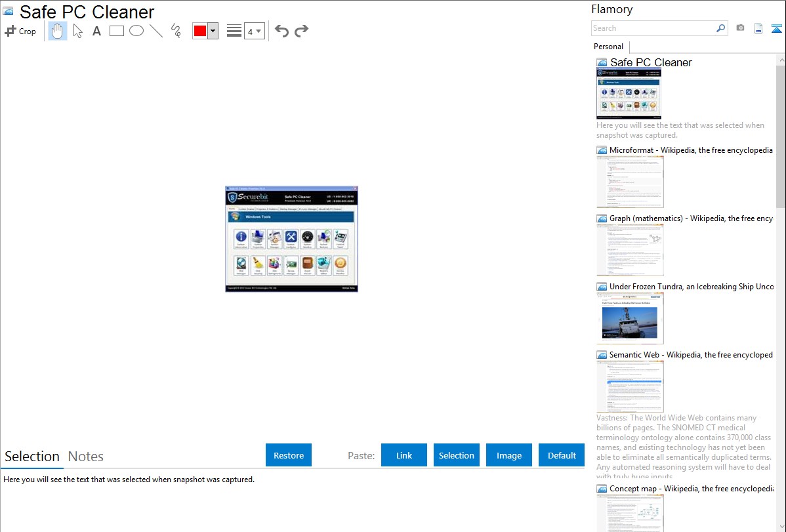Click the Safe PC Cleaner preview image

(292, 239)
